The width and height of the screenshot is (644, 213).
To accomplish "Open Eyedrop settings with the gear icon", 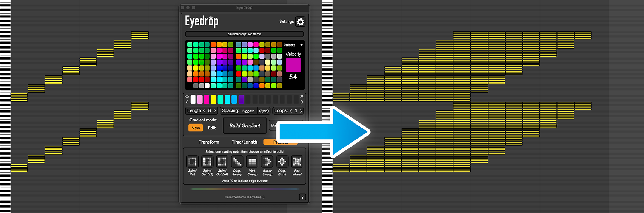I will pyautogui.click(x=300, y=22).
